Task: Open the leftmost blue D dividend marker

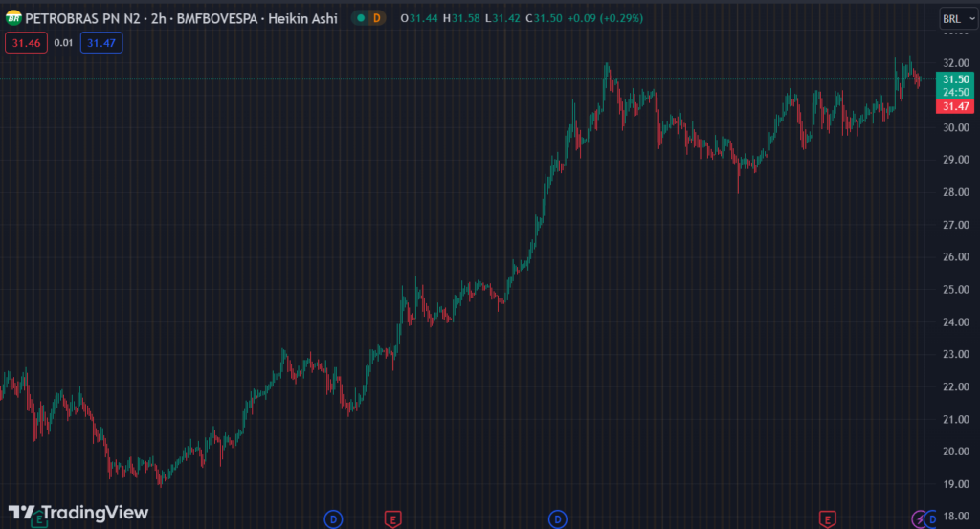Action: [x=333, y=519]
